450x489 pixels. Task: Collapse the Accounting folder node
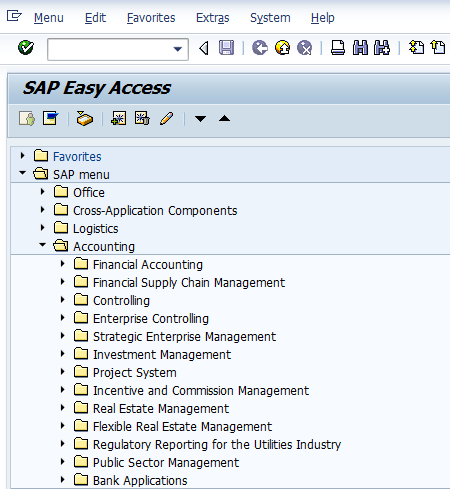tap(42, 245)
